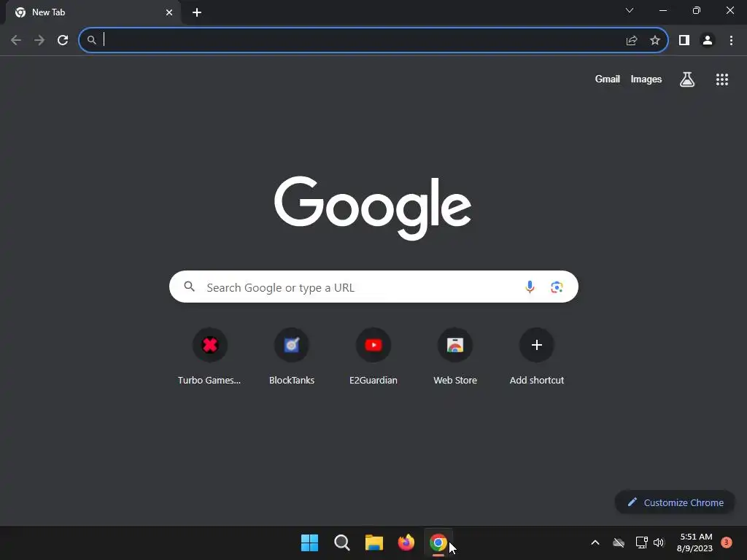The height and width of the screenshot is (560, 747).
Task: Open the Turbo Games shortcut
Action: pos(209,356)
